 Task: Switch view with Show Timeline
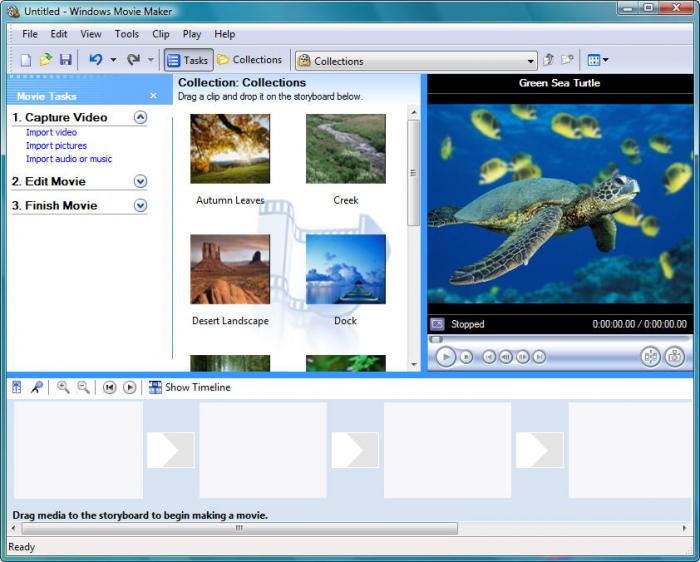coord(190,387)
